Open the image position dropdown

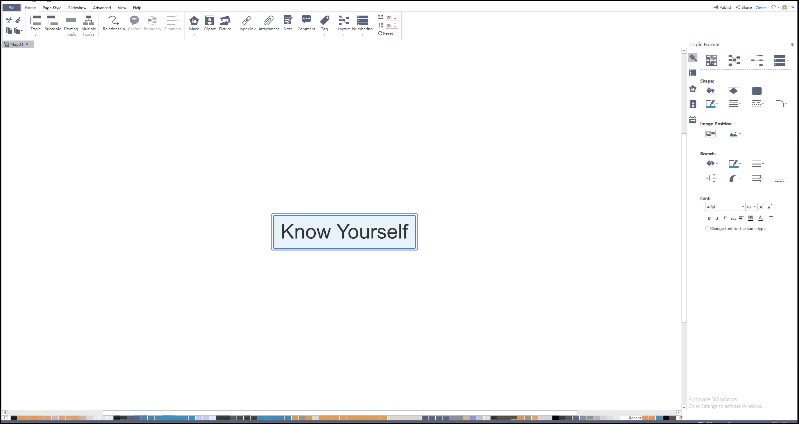pyautogui.click(x=734, y=134)
